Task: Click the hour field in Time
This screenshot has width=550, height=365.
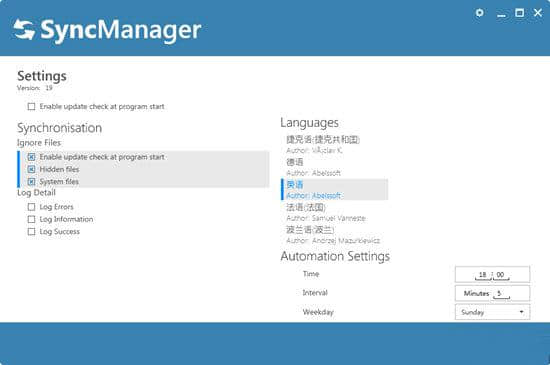Action: (483, 275)
